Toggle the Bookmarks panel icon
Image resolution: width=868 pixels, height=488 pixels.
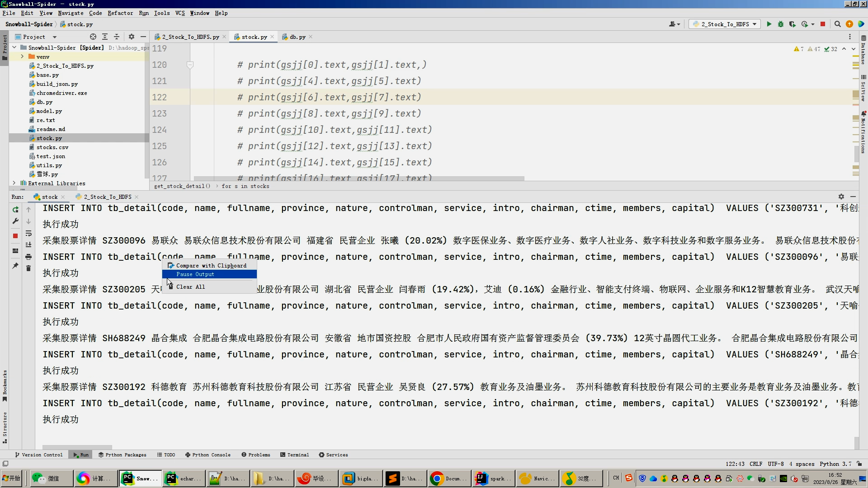(x=6, y=385)
